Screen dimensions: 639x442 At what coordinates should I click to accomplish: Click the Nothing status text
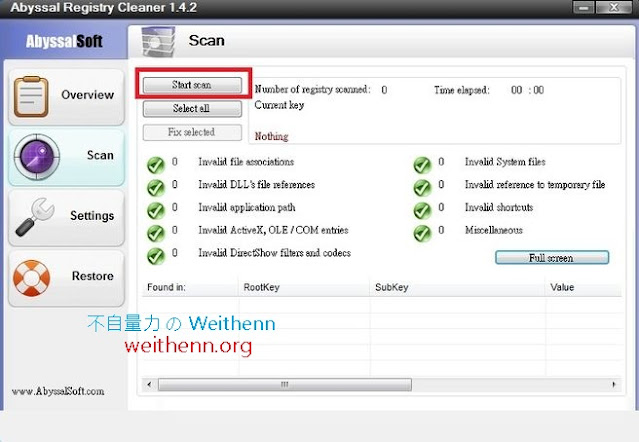271,136
